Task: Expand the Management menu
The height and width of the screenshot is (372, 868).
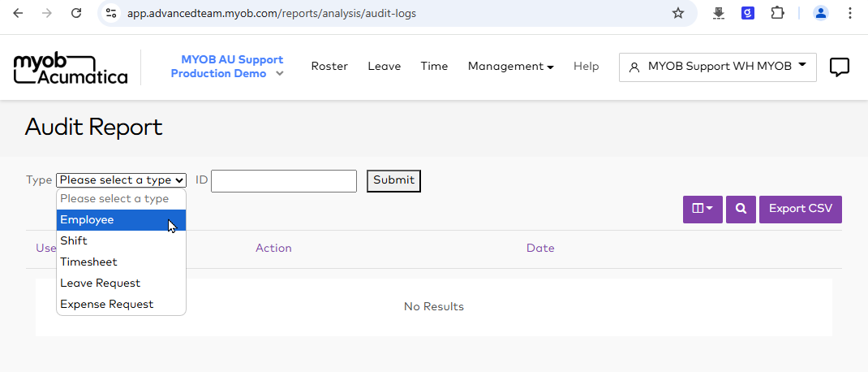Action: (510, 67)
